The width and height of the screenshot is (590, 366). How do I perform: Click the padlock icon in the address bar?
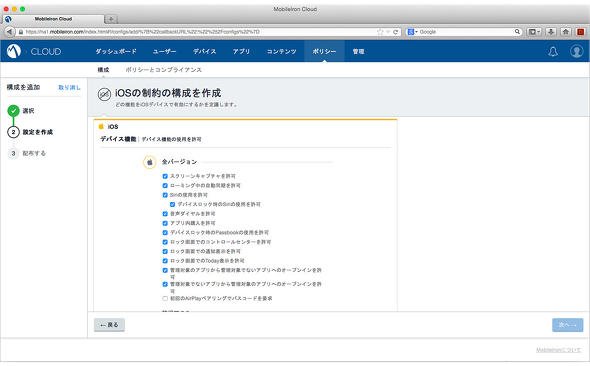coord(21,32)
